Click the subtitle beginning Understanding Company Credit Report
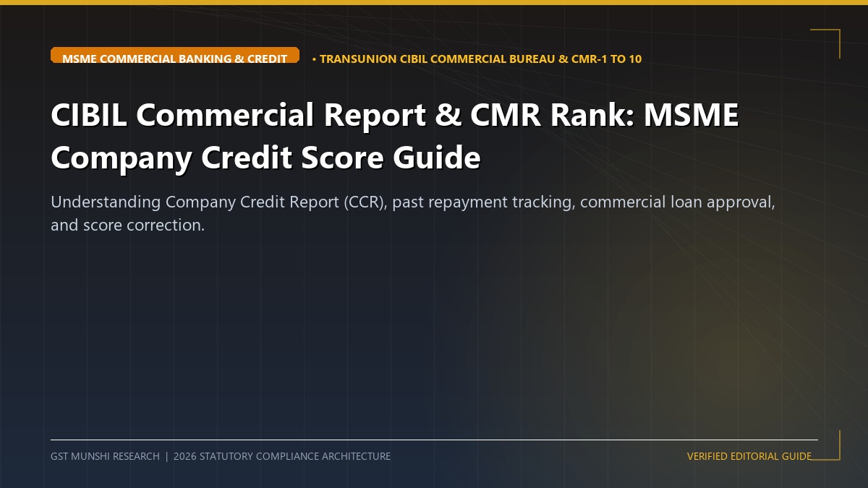Screen dimensions: 868x488 tap(413, 213)
